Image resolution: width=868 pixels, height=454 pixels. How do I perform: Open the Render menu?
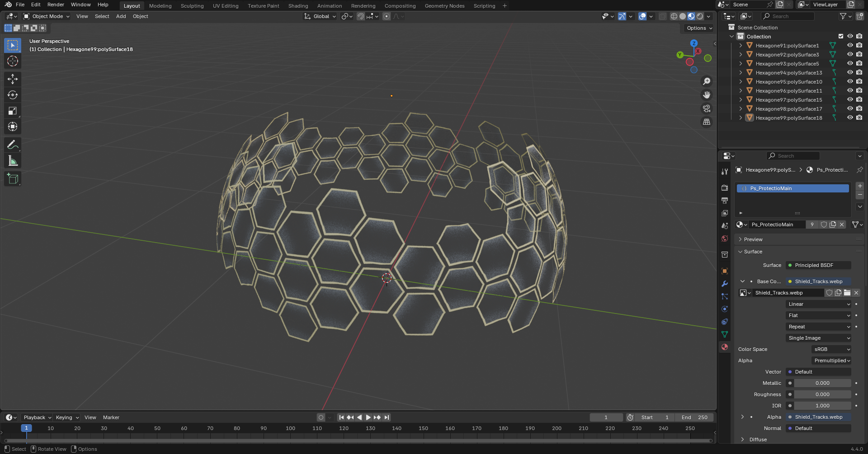pos(56,5)
